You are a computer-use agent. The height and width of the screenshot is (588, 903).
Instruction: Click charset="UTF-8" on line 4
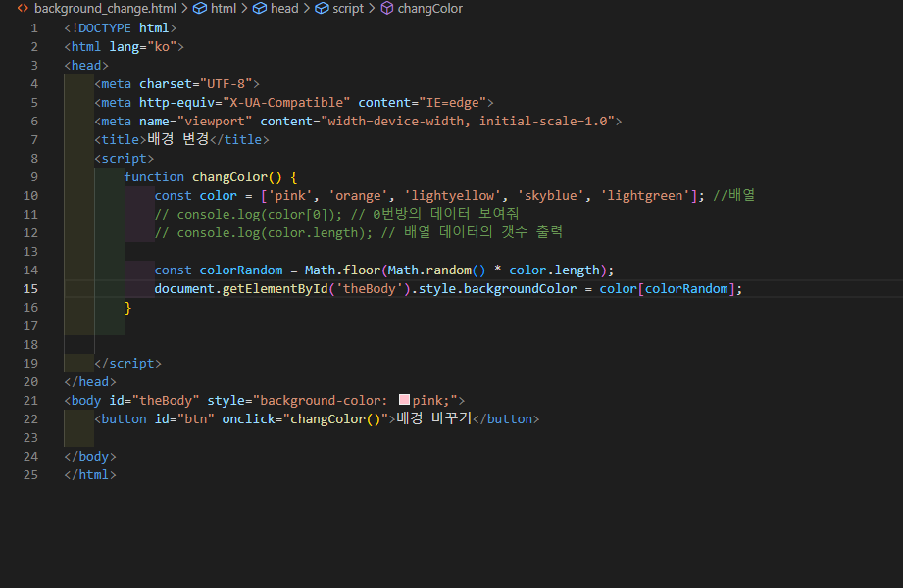[196, 84]
